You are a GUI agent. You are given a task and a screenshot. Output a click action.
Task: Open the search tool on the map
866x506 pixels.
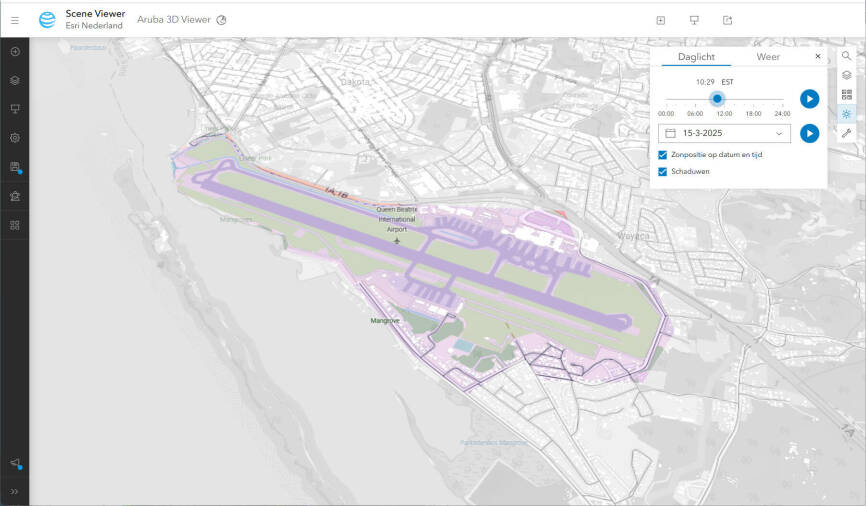pos(846,56)
